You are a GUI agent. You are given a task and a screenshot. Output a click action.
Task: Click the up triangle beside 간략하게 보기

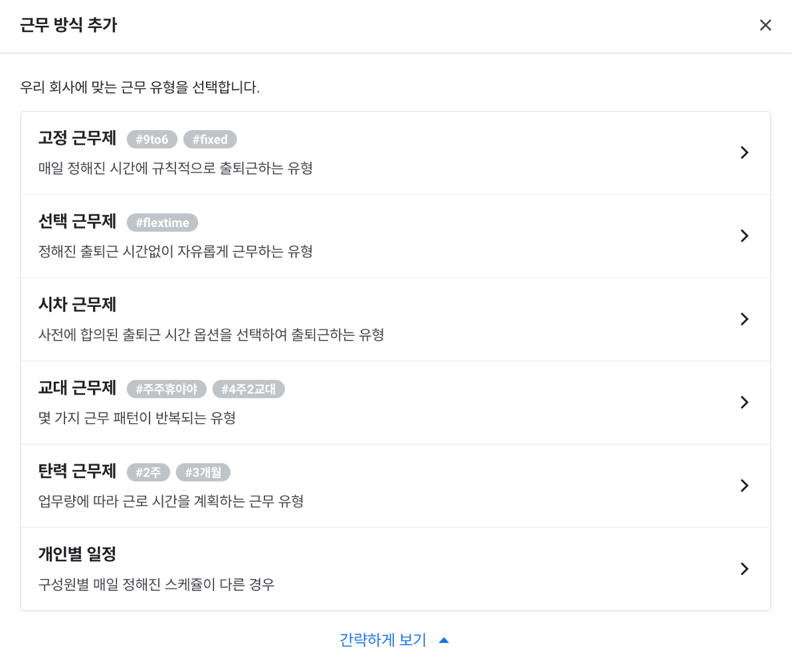[x=445, y=641]
